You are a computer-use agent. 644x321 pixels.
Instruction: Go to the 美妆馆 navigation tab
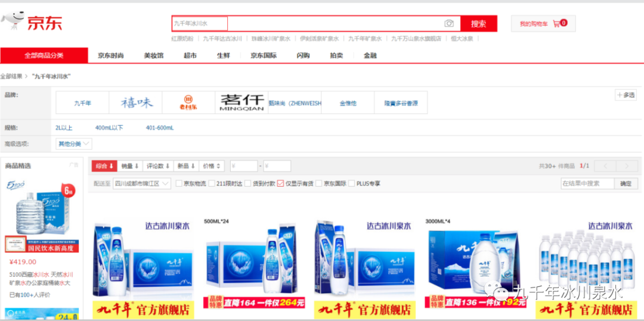[x=154, y=55]
